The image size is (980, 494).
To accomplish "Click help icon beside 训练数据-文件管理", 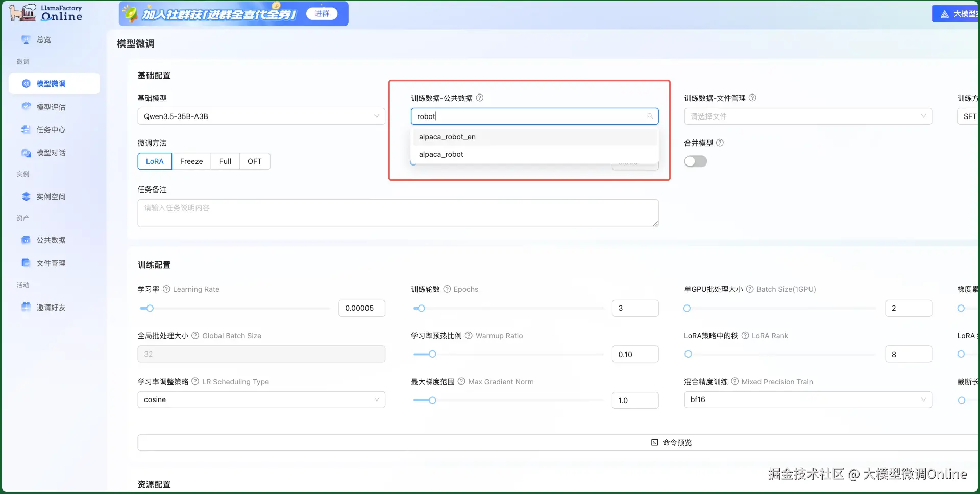I will pyautogui.click(x=752, y=98).
